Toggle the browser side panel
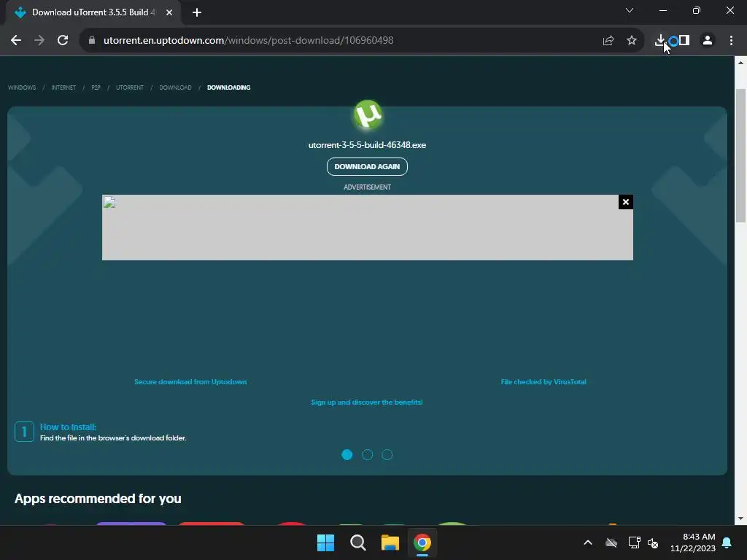Image resolution: width=747 pixels, height=560 pixels. click(x=684, y=41)
